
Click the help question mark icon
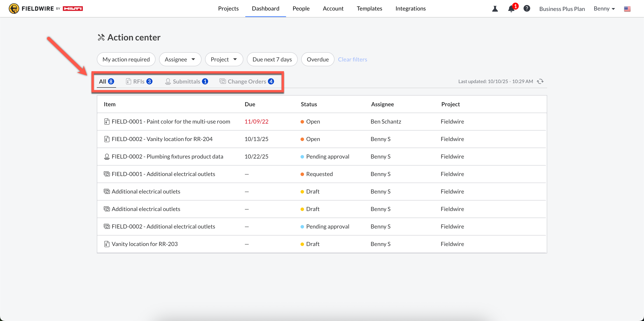tap(527, 9)
